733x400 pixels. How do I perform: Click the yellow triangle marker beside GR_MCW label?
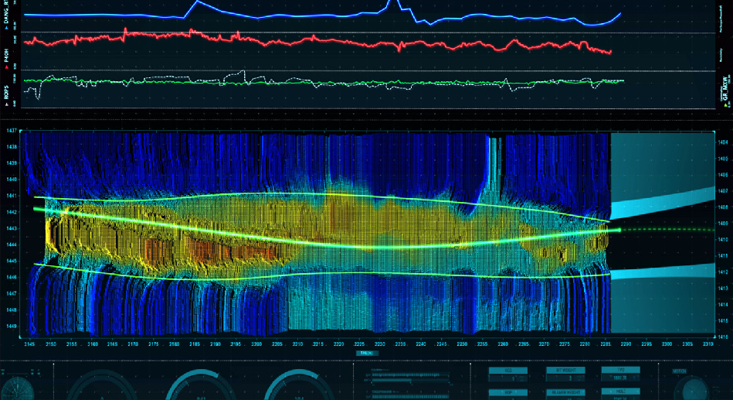tap(726, 105)
